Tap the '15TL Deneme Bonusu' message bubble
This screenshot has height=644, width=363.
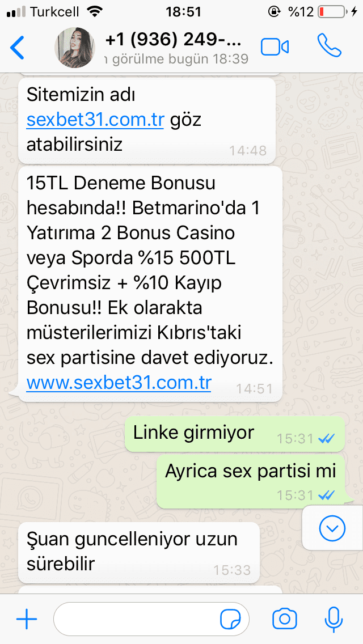(x=150, y=284)
